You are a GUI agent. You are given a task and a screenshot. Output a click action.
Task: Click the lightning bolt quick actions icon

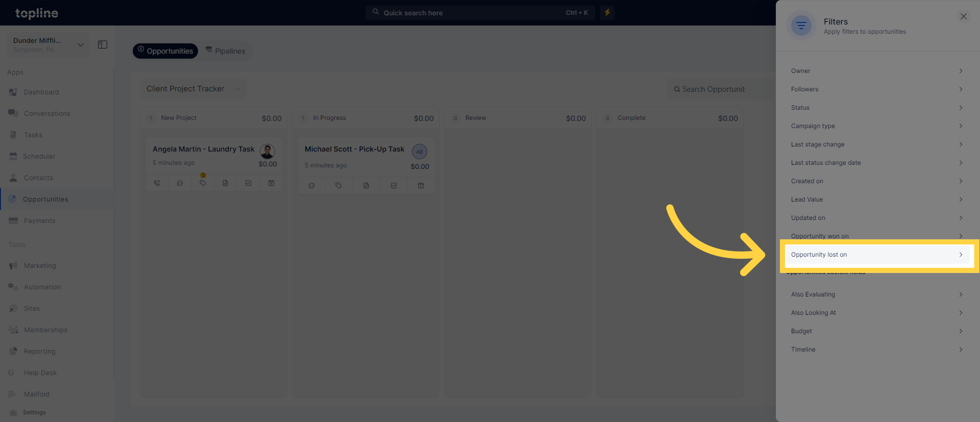pyautogui.click(x=607, y=12)
